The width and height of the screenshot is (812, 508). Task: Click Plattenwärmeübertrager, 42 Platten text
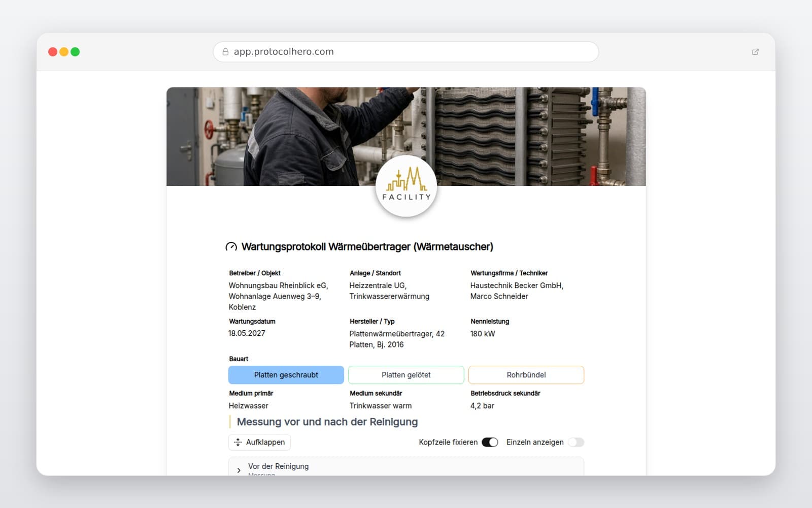tap(397, 339)
